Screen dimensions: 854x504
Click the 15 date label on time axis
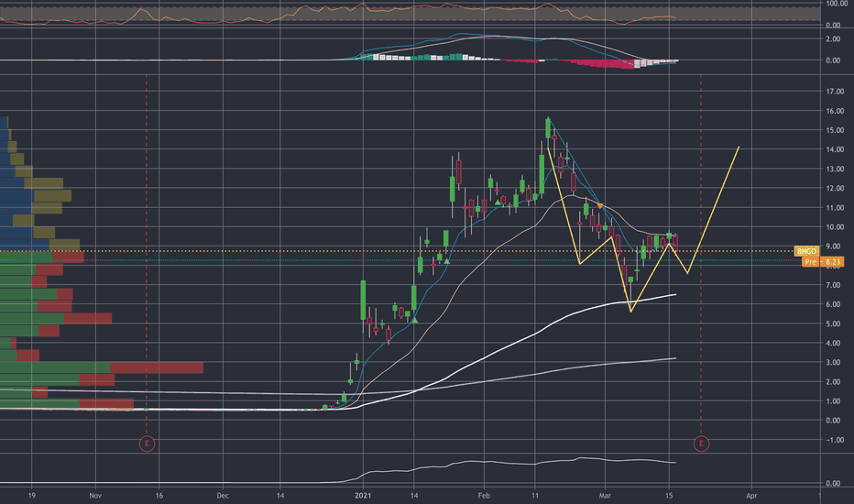point(670,495)
